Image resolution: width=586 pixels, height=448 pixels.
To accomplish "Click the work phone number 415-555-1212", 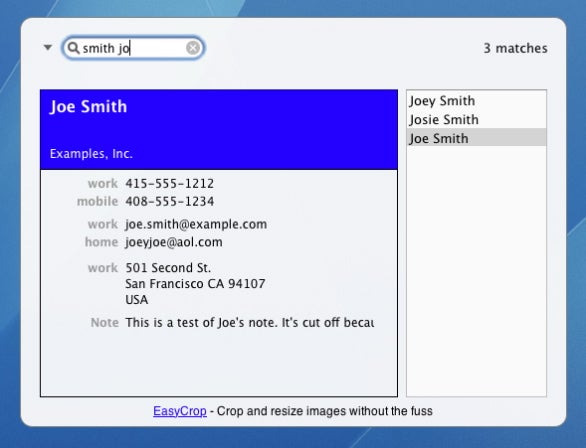I will (170, 183).
